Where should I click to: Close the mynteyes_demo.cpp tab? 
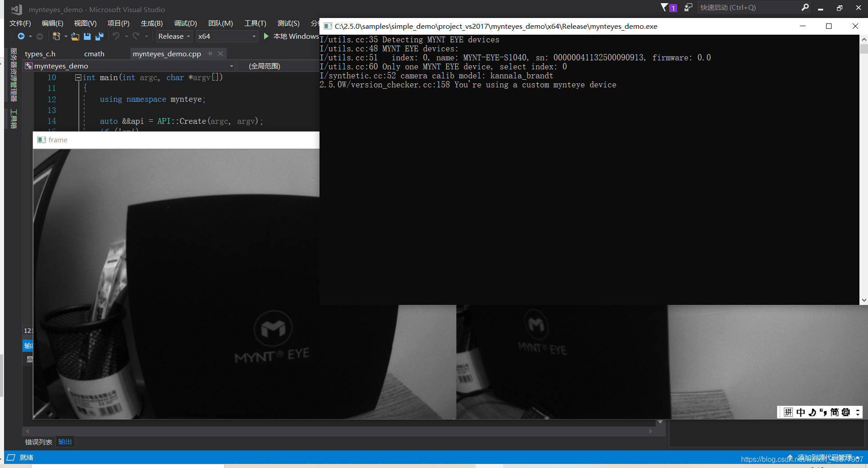pyautogui.click(x=220, y=54)
